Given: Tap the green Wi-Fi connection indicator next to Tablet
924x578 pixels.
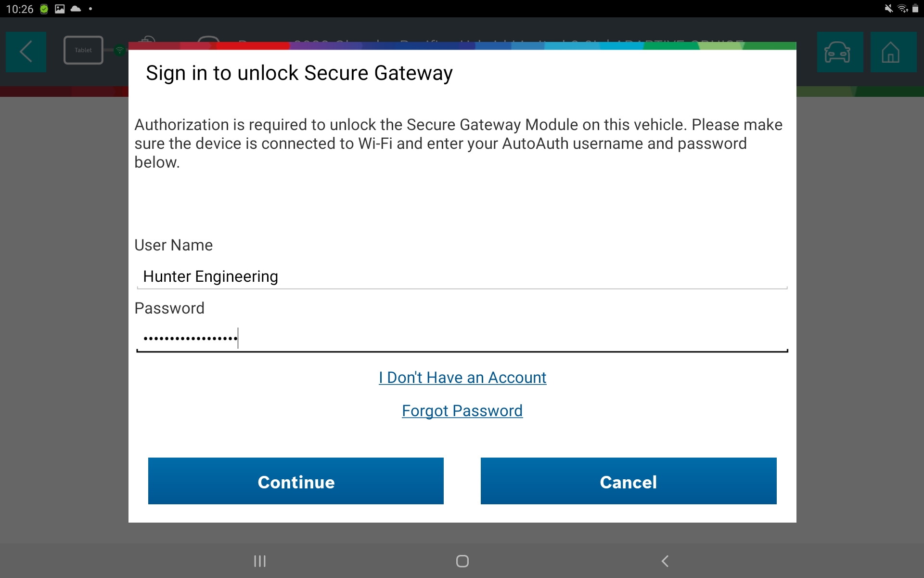Looking at the screenshot, I should pyautogui.click(x=119, y=50).
